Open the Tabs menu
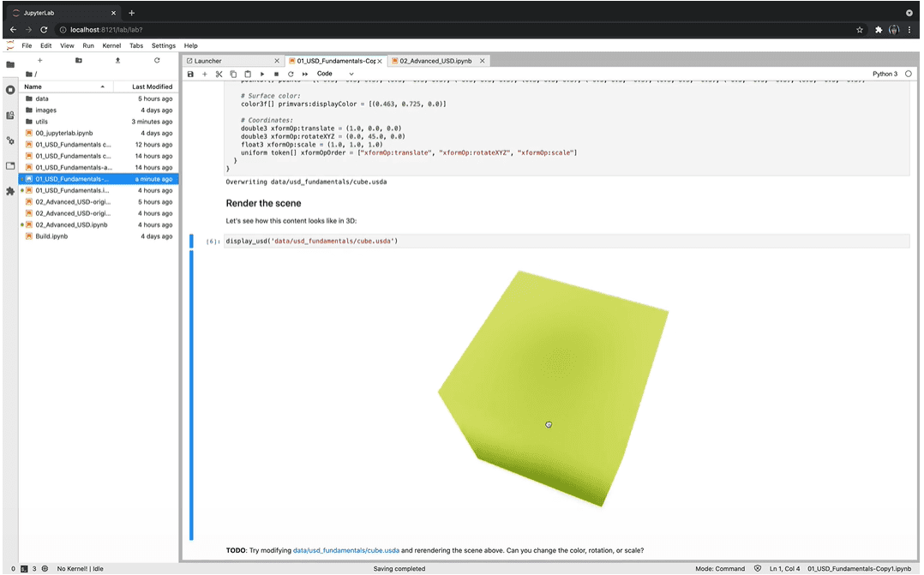The width and height of the screenshot is (924, 575). 136,46
